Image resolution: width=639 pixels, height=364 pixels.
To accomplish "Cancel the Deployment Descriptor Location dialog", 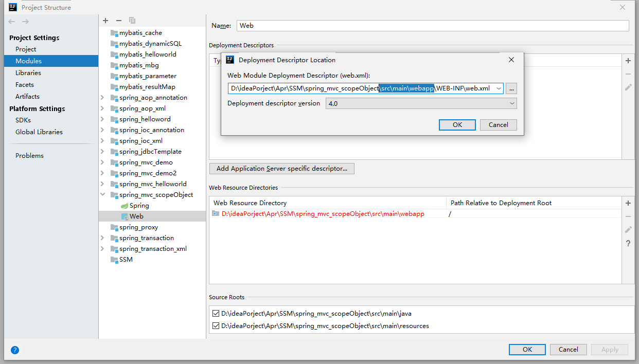I will [x=499, y=125].
